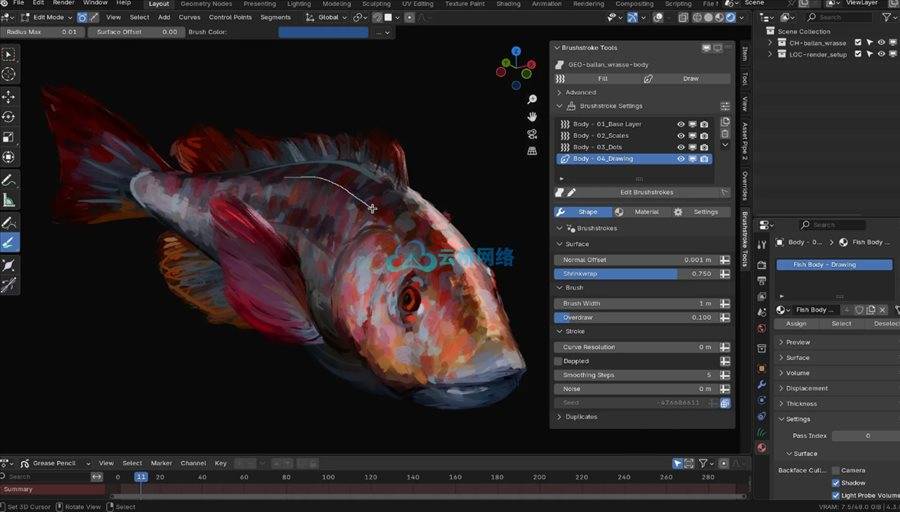Activate the Move tool

click(x=9, y=96)
